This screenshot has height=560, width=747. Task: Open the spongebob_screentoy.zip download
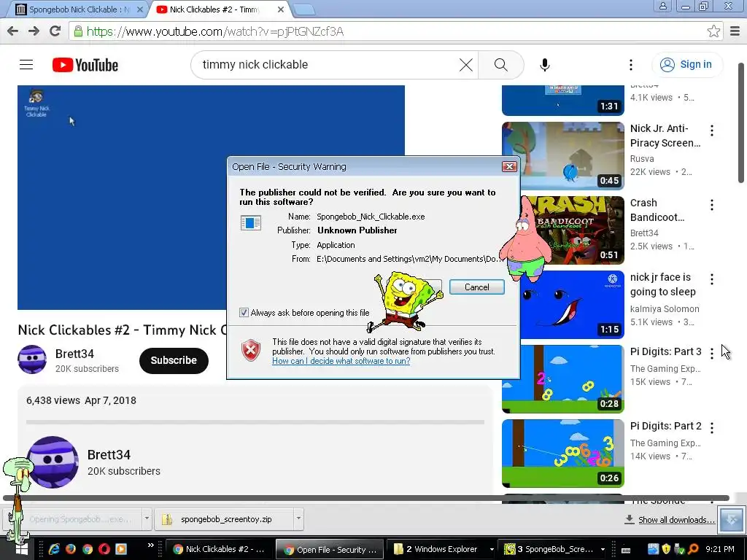pyautogui.click(x=224, y=519)
